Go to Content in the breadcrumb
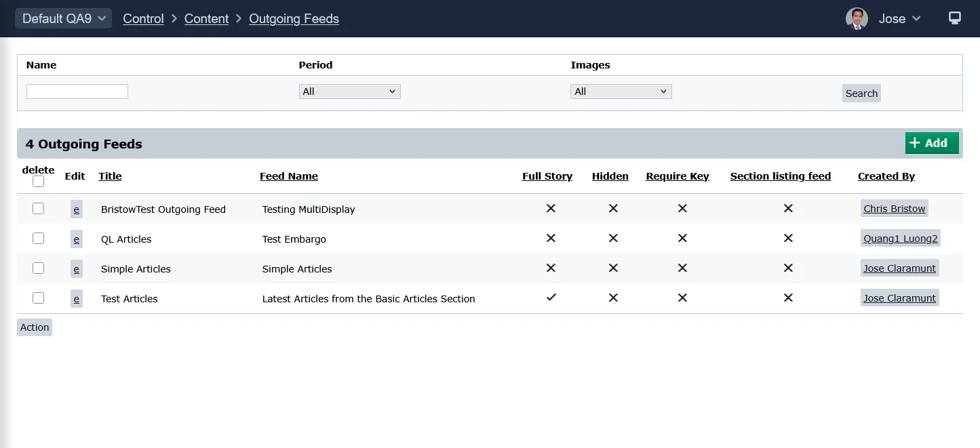This screenshot has width=980, height=448. (x=206, y=19)
